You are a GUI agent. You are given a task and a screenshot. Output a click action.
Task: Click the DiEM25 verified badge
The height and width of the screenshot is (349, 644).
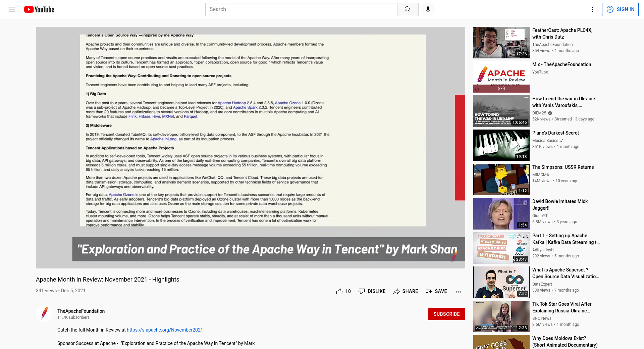click(x=550, y=113)
